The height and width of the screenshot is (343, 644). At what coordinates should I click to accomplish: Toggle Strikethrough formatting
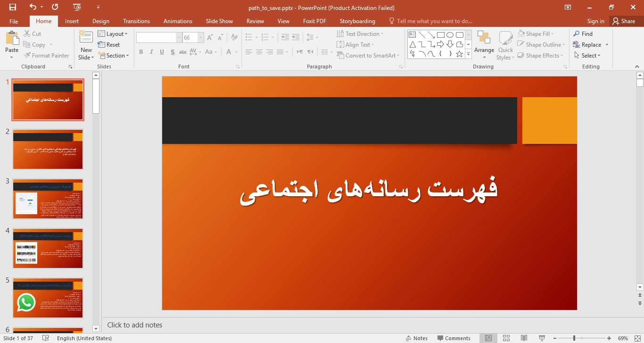coord(183,52)
